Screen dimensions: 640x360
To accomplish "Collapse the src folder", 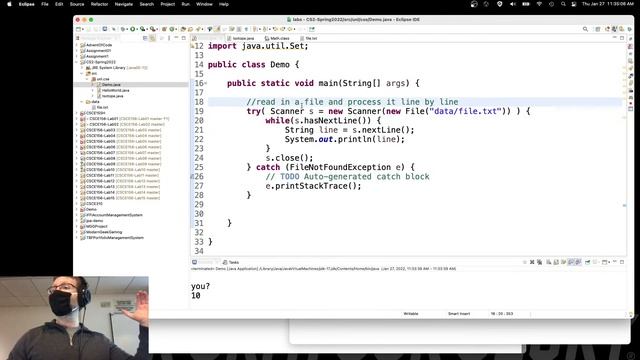I will pyautogui.click(x=82, y=73).
